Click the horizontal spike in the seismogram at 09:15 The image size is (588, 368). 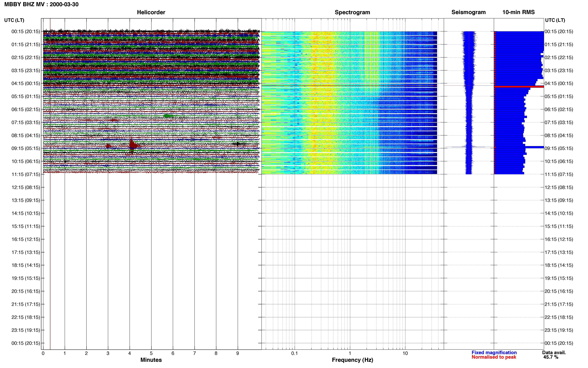[x=469, y=147]
